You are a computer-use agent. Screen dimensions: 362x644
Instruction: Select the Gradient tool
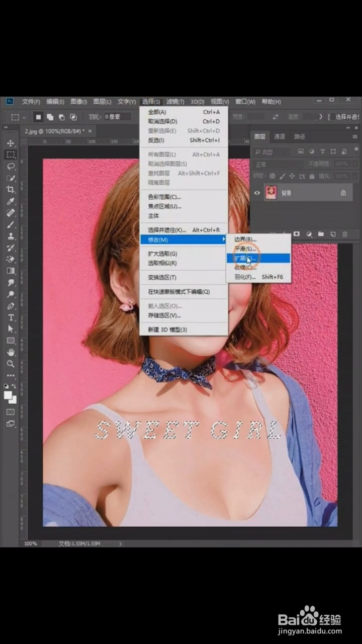tap(11, 271)
